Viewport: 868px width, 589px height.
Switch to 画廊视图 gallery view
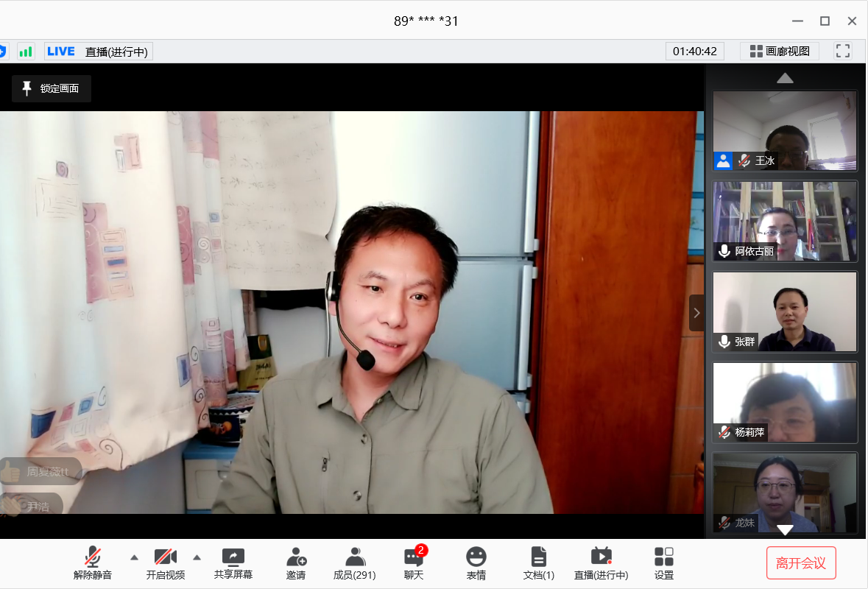[780, 52]
